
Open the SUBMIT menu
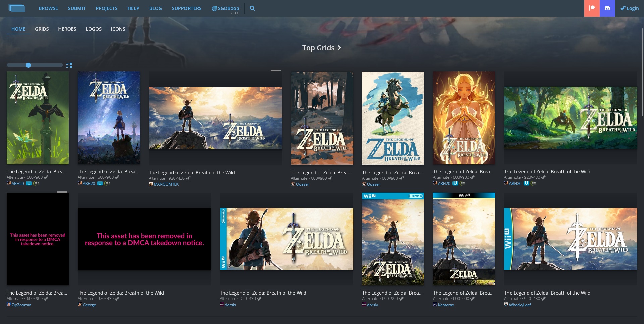[77, 8]
